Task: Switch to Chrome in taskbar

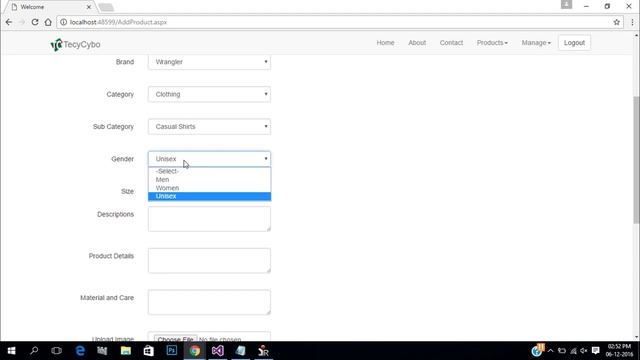Action: click(195, 351)
